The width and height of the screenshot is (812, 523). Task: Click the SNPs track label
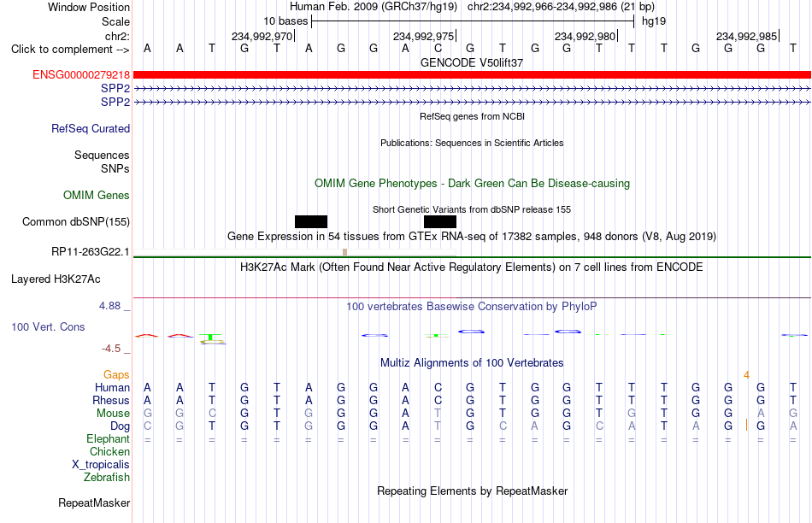(115, 169)
